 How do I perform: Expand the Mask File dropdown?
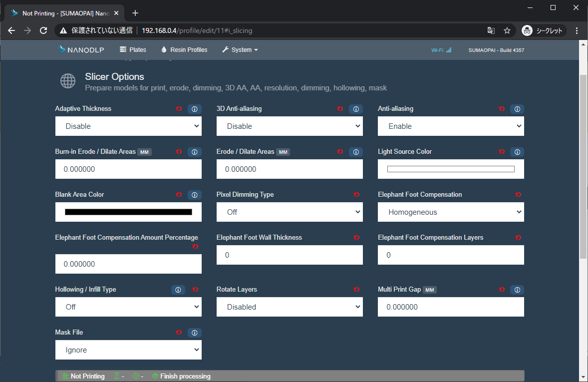point(128,350)
